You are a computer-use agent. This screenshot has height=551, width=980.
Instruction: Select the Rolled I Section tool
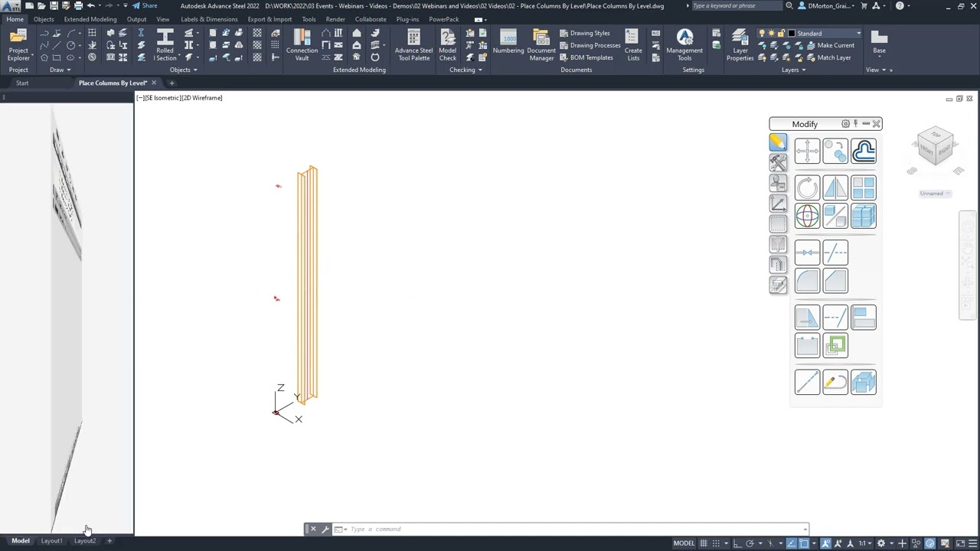pos(165,45)
